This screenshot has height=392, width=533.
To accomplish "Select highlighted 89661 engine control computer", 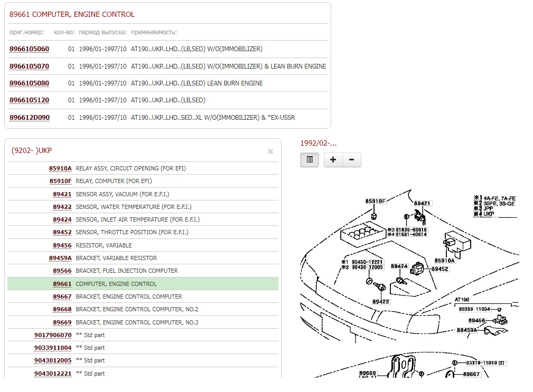I will coord(62,284).
